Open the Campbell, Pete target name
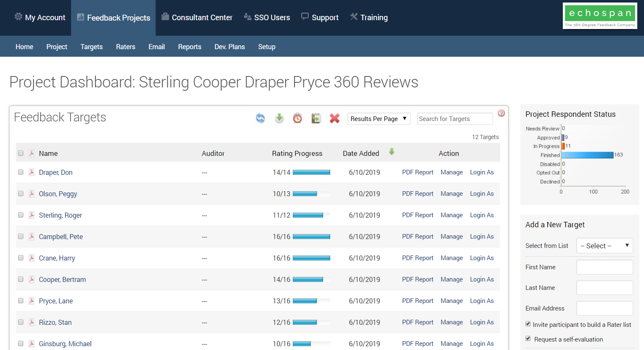644x350 pixels. (61, 237)
